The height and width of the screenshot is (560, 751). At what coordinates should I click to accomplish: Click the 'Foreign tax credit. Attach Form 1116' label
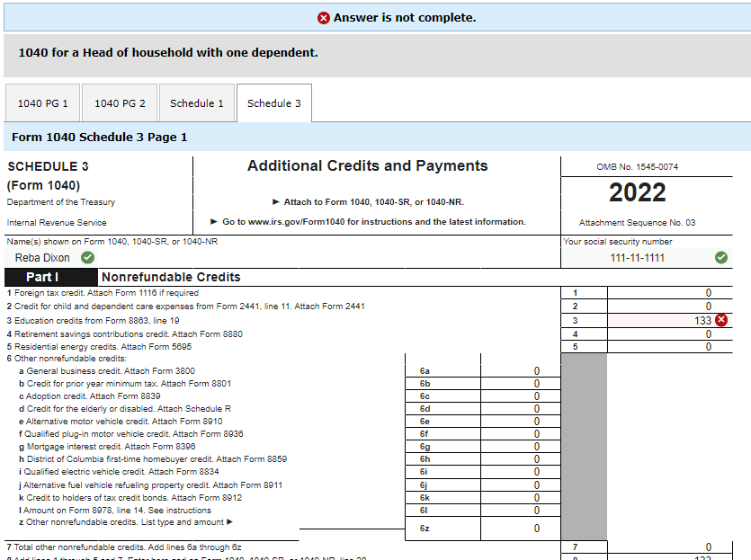[106, 293]
